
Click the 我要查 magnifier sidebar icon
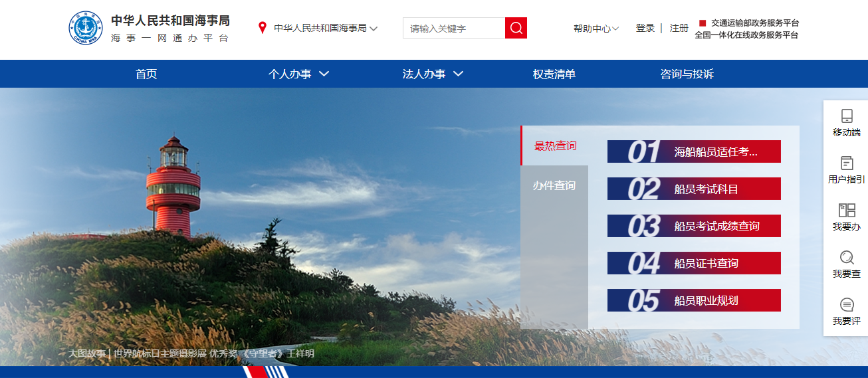pos(846,258)
